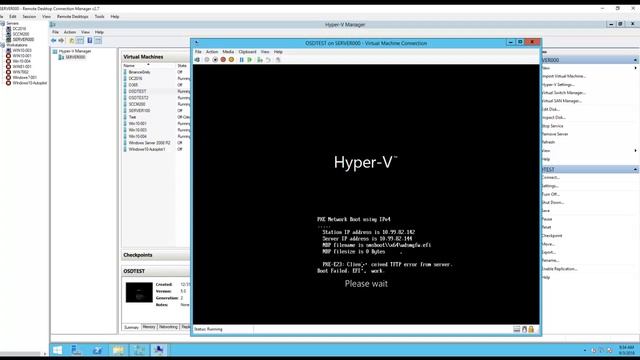Switch to the Networking tab for OSDTEST
640x360 pixels.
pos(168,327)
